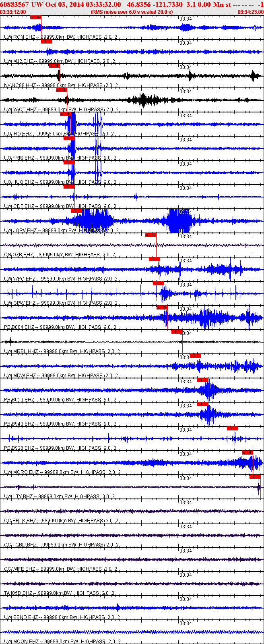Click the coordinates 46.8356 -121.7330
The width and height of the screenshot is (264, 644).
point(155,4)
